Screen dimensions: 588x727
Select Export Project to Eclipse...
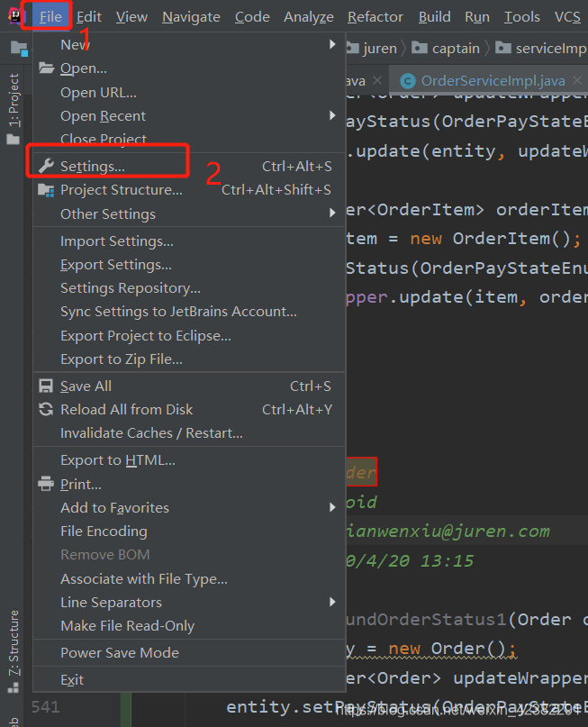[189, 335]
